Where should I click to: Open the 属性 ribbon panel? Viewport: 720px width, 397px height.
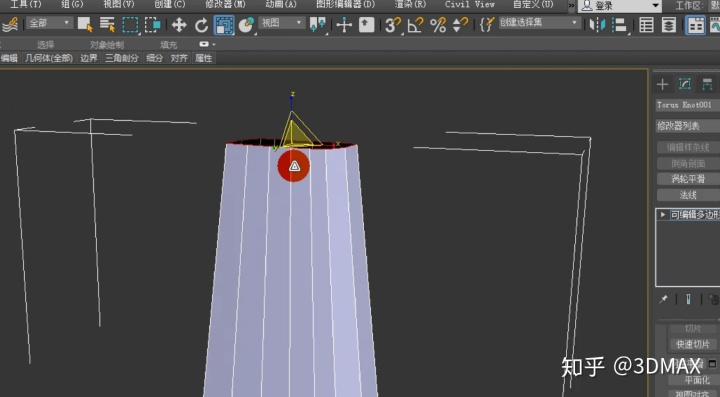204,58
